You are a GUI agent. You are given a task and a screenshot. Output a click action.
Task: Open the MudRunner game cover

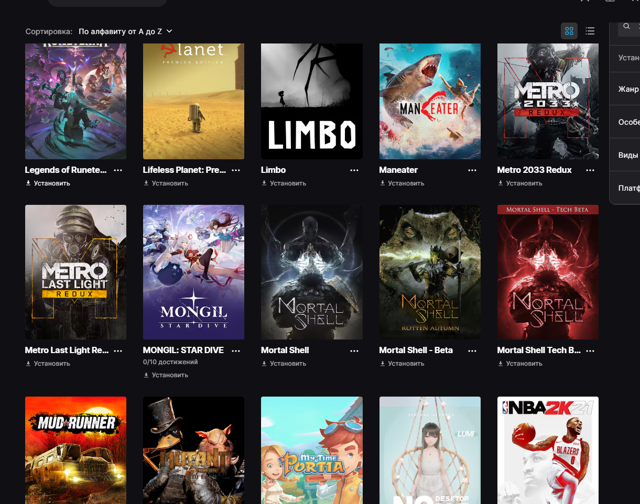tap(76, 450)
